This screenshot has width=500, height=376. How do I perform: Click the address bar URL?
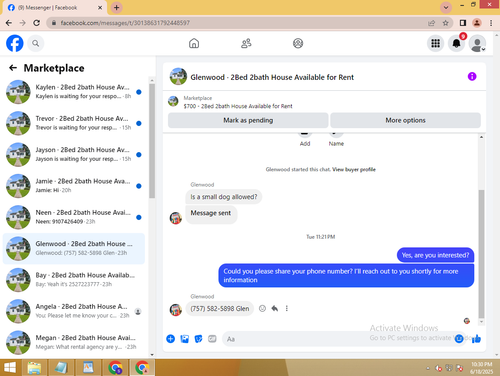125,23
